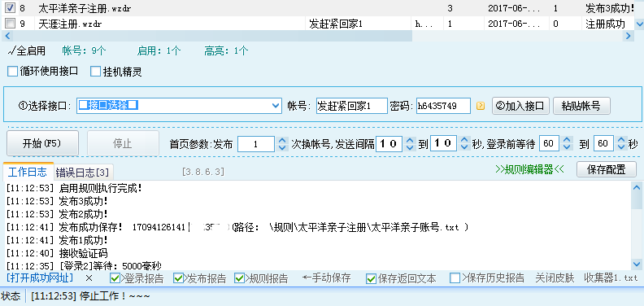Click the 停止 button
The image size is (644, 306).
[x=123, y=143]
